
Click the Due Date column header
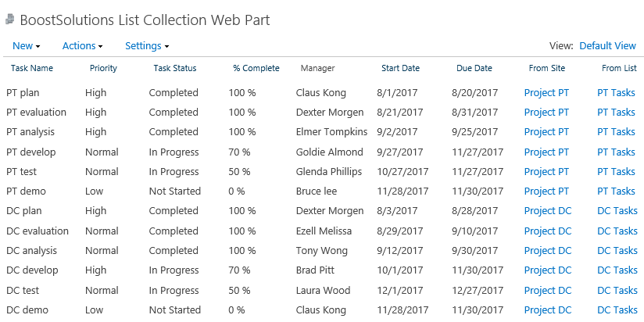(474, 68)
